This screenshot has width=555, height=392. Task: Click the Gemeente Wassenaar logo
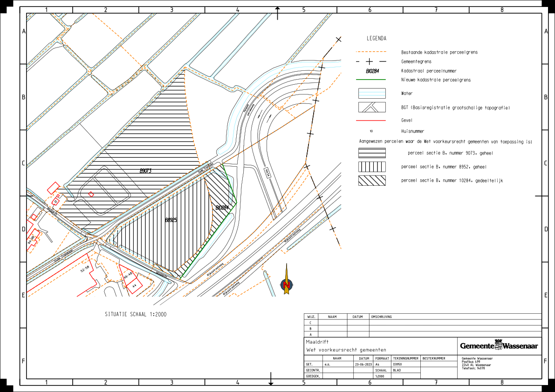point(499,346)
